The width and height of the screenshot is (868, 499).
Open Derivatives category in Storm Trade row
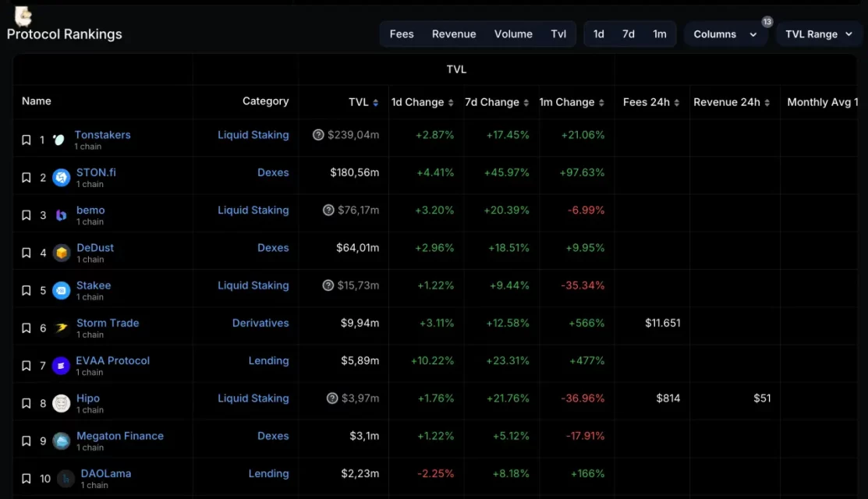pos(260,323)
